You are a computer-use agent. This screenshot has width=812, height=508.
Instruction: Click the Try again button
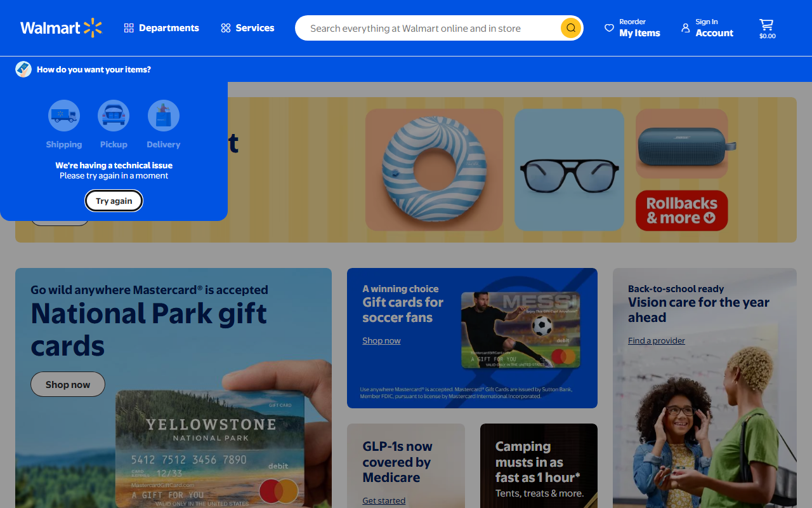114,201
